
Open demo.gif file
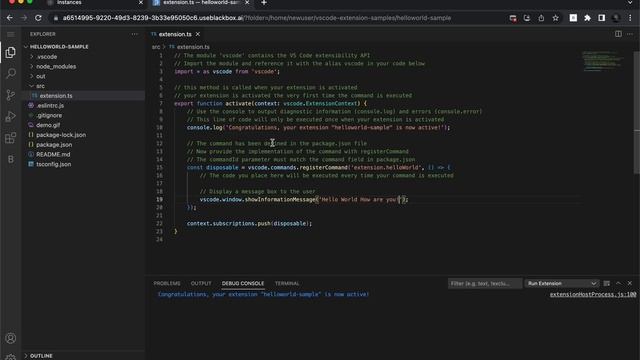click(x=48, y=125)
